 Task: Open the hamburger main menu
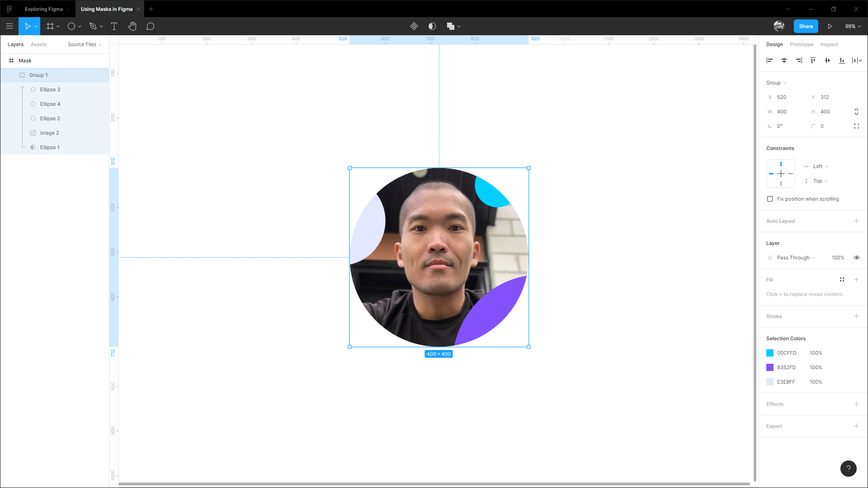(x=9, y=26)
